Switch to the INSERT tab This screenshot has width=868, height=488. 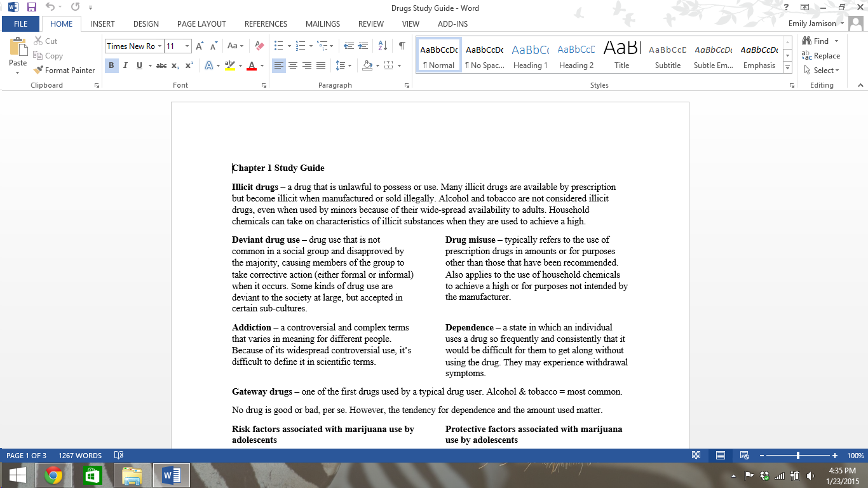[x=103, y=24]
